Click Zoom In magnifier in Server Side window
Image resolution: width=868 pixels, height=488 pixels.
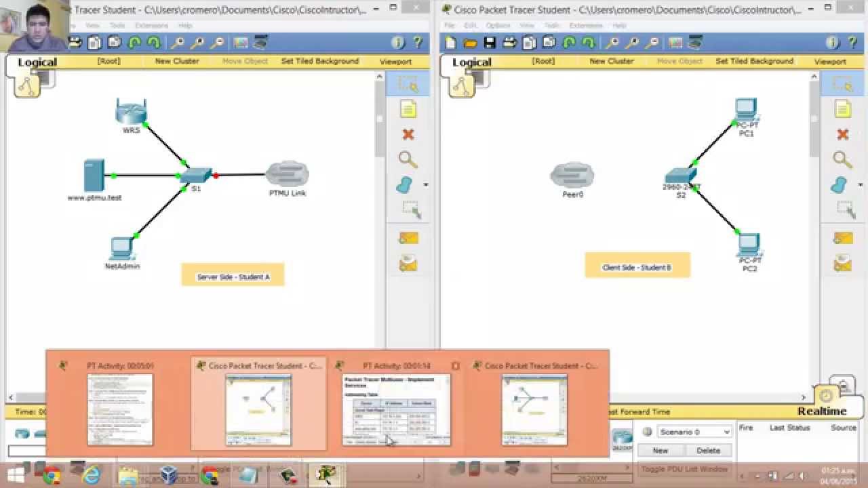pos(178,43)
